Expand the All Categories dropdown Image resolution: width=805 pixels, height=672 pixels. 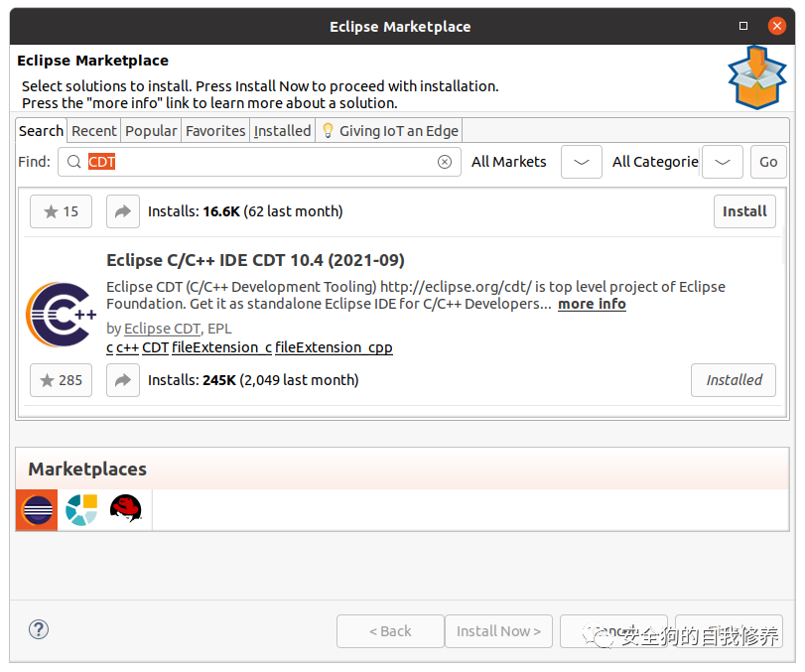[x=722, y=162]
